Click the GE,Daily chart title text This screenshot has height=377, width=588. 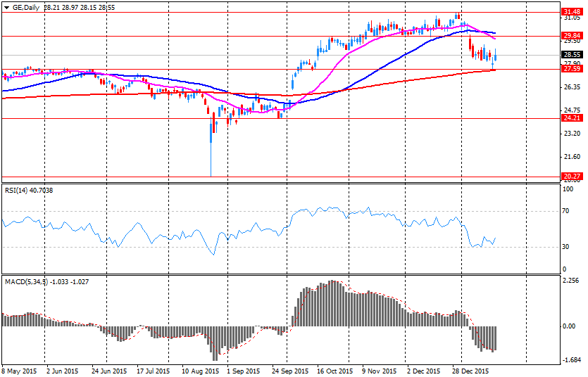point(26,6)
